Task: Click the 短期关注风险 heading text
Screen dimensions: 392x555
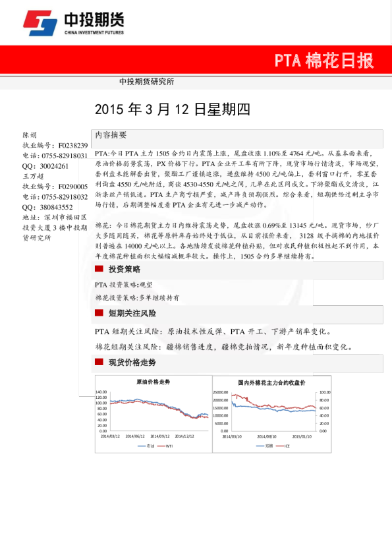Action: point(132,313)
